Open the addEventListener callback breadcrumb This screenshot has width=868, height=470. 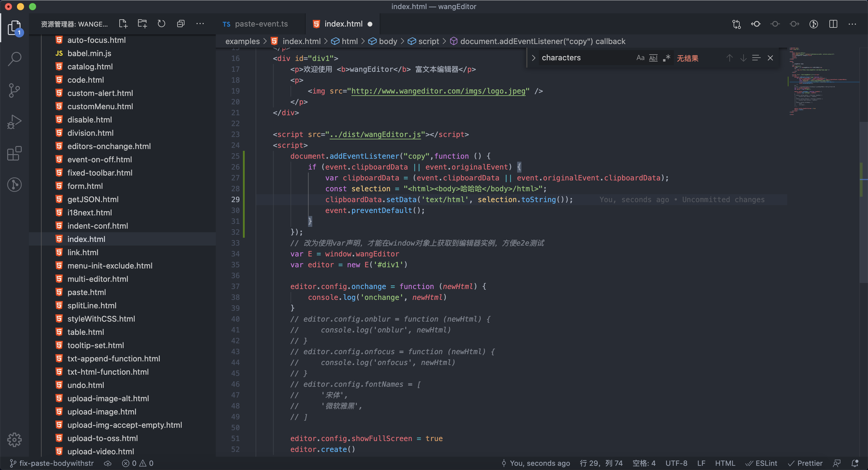[538, 41]
